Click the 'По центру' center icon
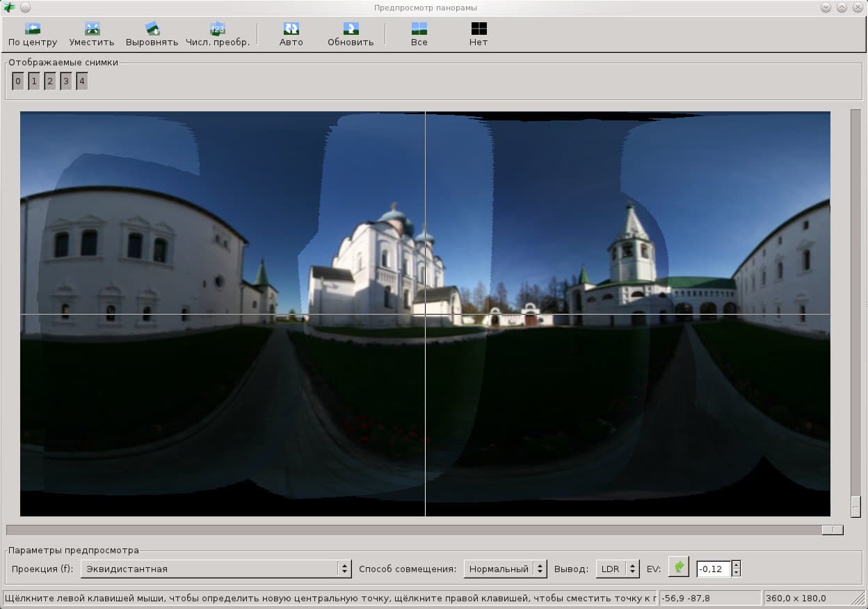 [33, 29]
